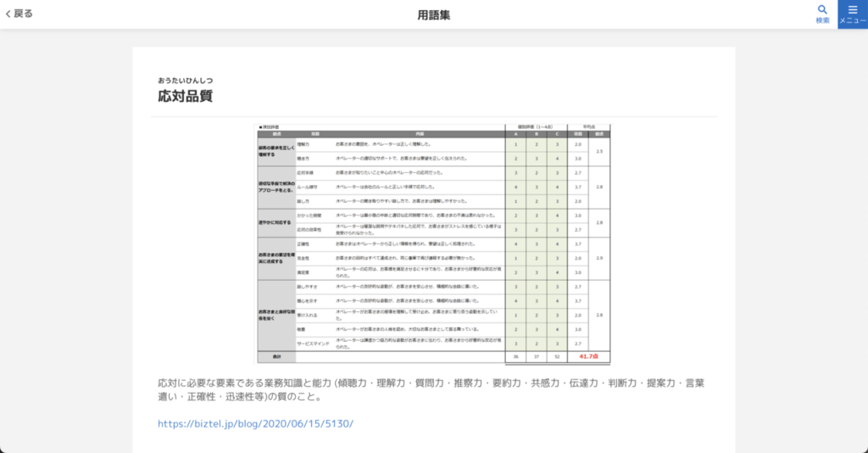Click column C header in evaluation table
868x453 pixels.
pos(557,135)
